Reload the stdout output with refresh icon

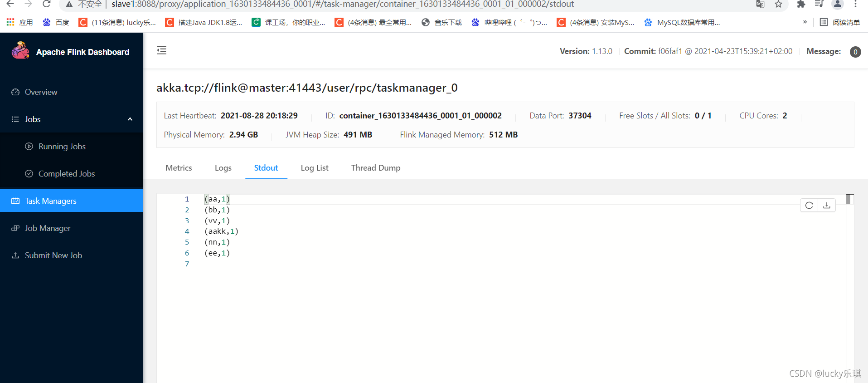pyautogui.click(x=809, y=206)
